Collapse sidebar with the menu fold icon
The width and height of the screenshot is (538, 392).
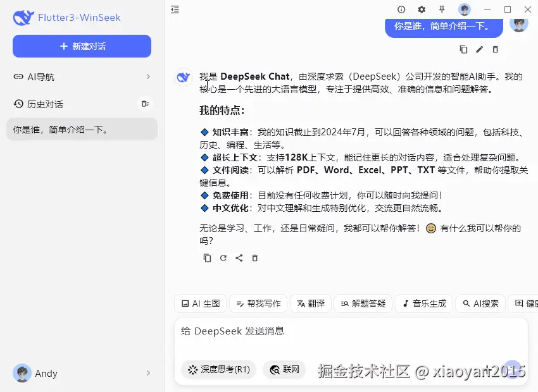(x=175, y=9)
